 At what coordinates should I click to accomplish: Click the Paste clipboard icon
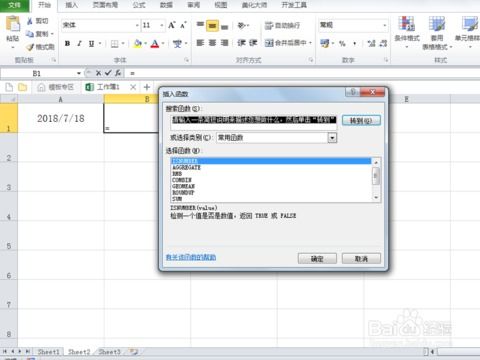pyautogui.click(x=13, y=24)
